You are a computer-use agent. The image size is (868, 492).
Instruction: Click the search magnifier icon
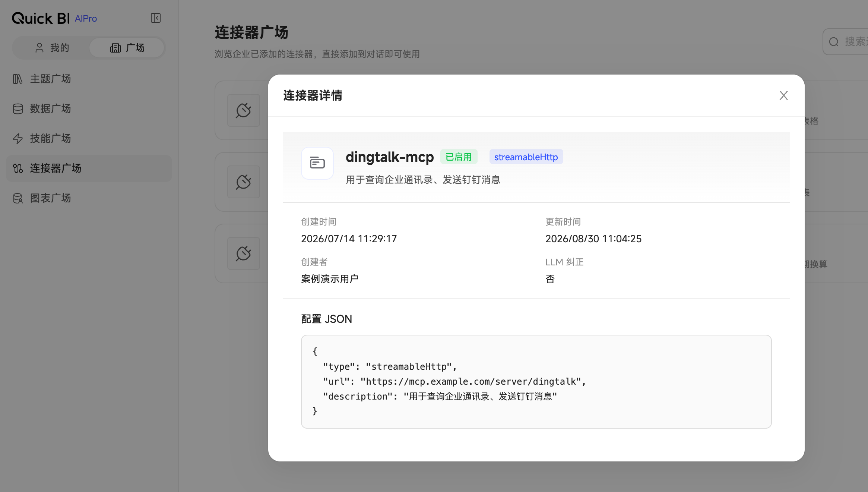tap(834, 42)
